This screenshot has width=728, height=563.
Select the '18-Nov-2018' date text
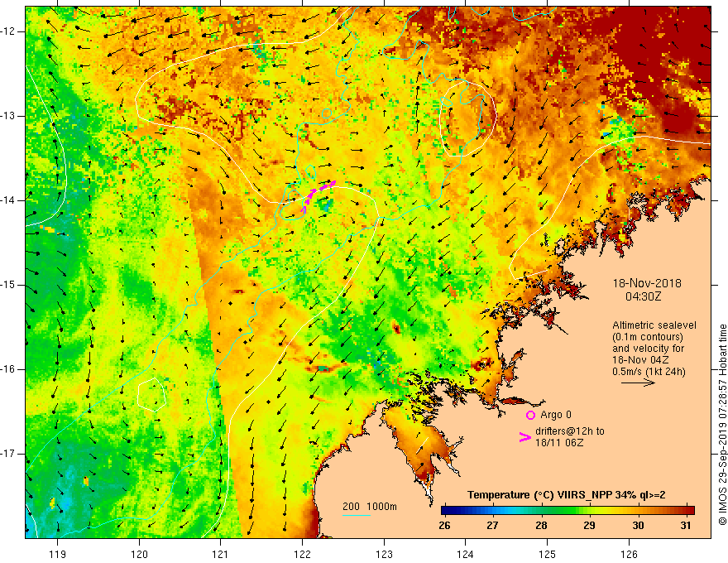point(647,283)
